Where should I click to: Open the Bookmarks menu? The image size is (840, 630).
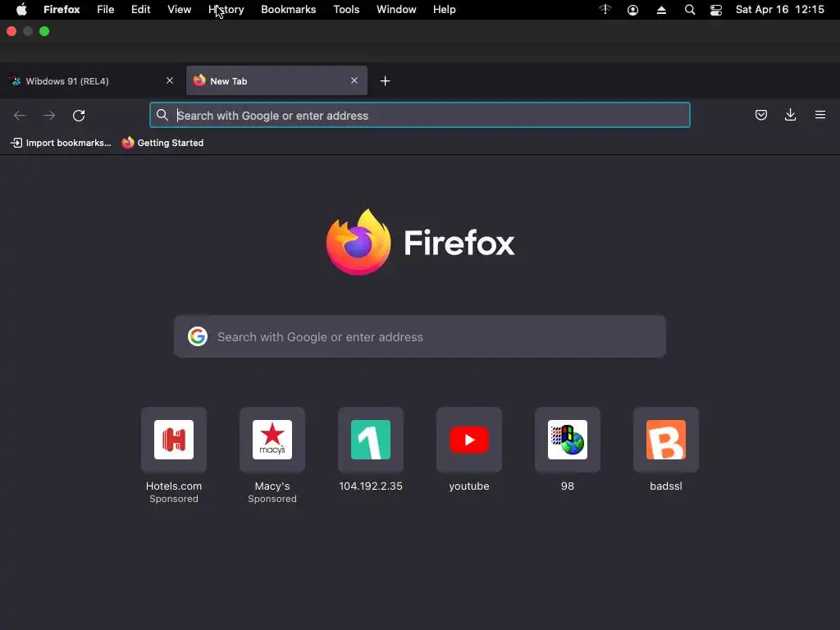(x=288, y=9)
